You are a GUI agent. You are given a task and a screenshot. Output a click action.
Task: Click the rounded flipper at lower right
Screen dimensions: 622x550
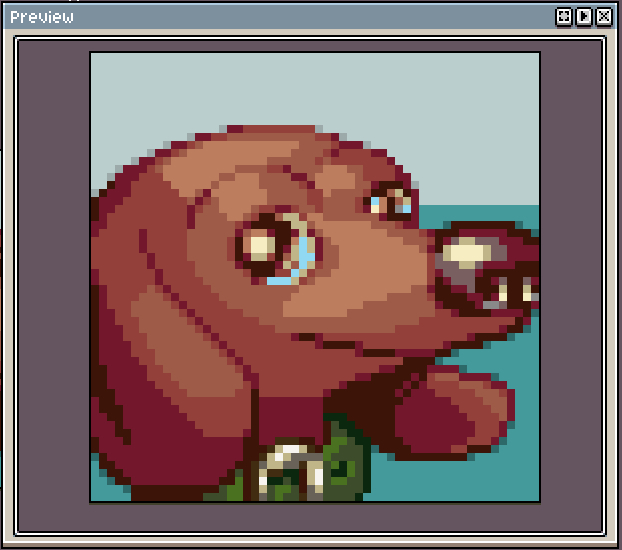pyautogui.click(x=455, y=410)
